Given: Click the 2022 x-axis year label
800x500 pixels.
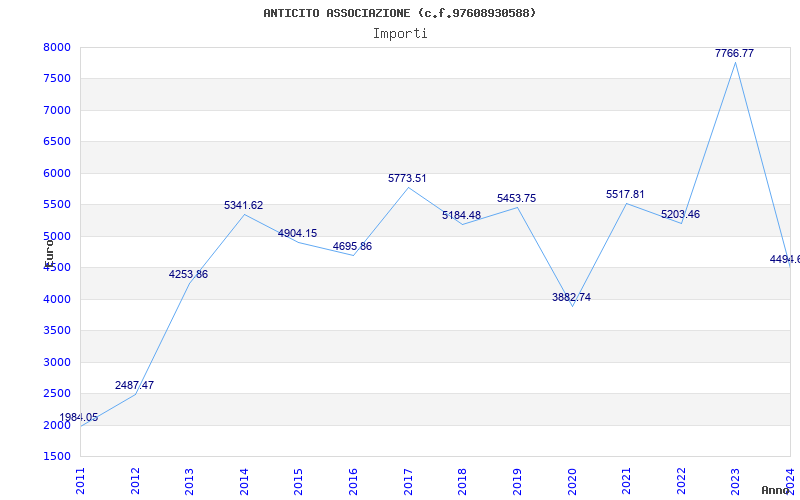Looking at the screenshot, I should [681, 481].
